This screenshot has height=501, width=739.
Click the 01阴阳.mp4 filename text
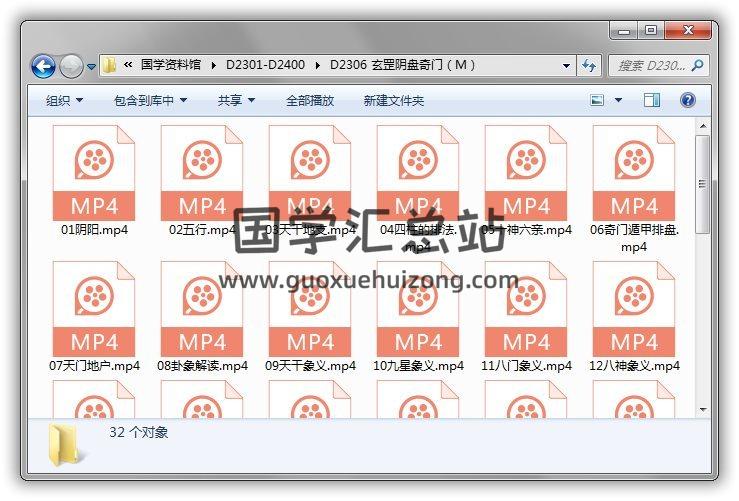coord(94,230)
